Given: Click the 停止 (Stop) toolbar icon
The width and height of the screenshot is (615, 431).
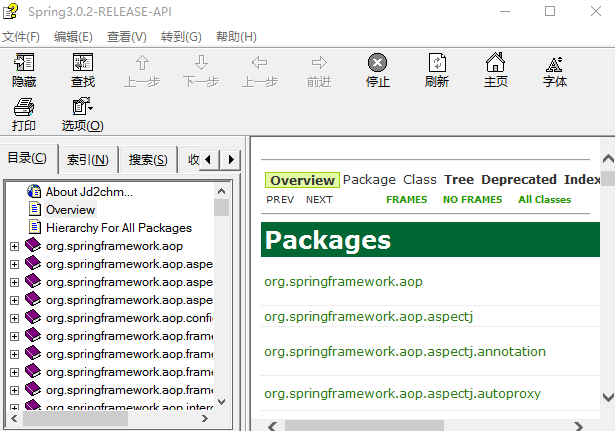Looking at the screenshot, I should 377,70.
